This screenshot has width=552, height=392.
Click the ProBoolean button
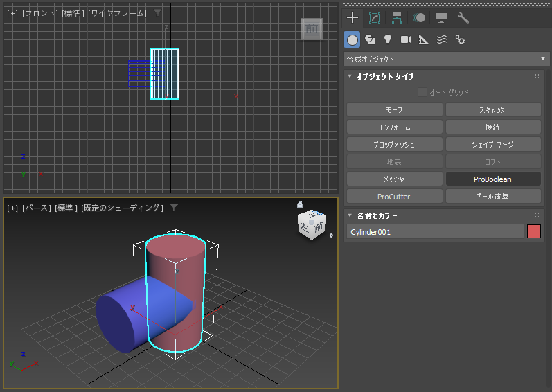(x=493, y=179)
